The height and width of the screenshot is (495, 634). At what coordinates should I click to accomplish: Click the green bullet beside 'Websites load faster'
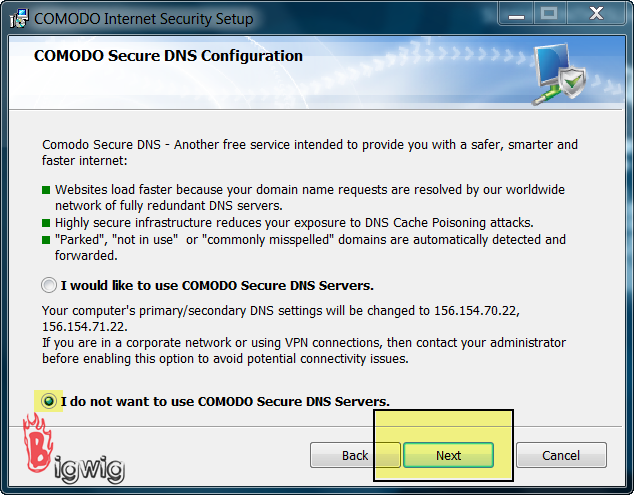pos(46,190)
